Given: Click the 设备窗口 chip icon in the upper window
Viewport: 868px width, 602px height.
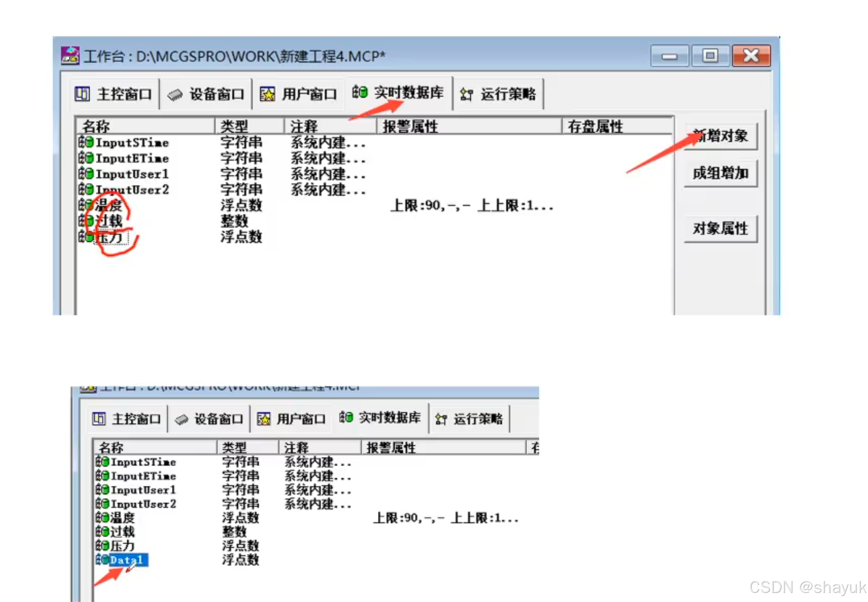Looking at the screenshot, I should pyautogui.click(x=175, y=95).
